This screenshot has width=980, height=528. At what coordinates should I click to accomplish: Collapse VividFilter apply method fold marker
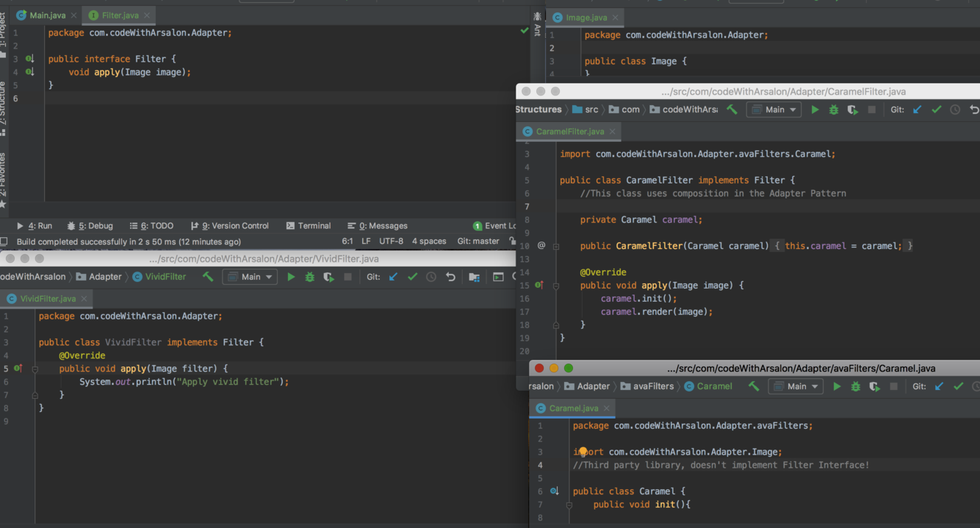click(35, 369)
